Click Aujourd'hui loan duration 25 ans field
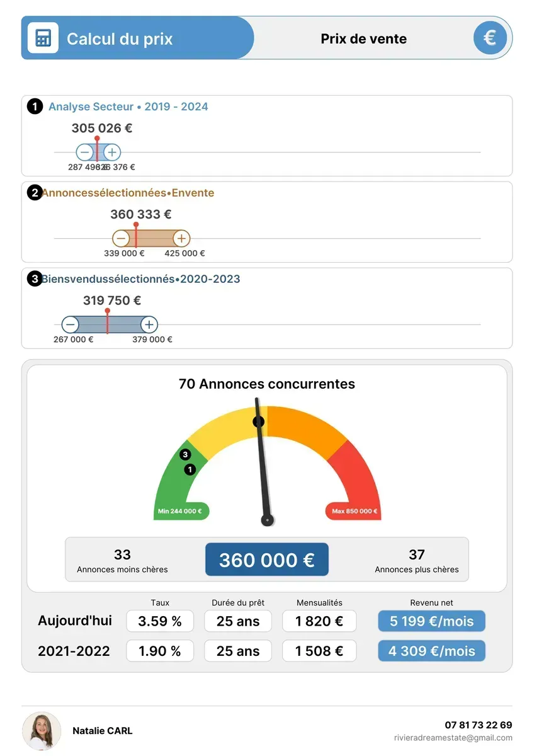The height and width of the screenshot is (756, 534). pyautogui.click(x=238, y=621)
